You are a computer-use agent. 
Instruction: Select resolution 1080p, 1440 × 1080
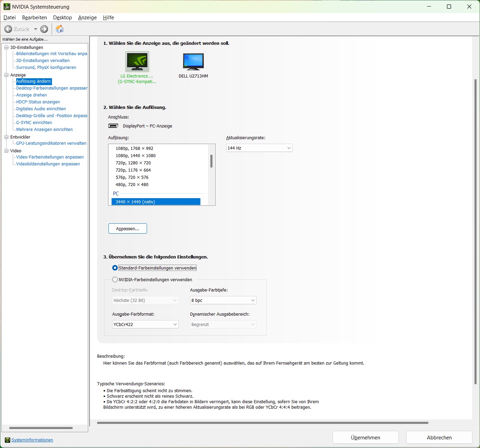click(x=136, y=156)
